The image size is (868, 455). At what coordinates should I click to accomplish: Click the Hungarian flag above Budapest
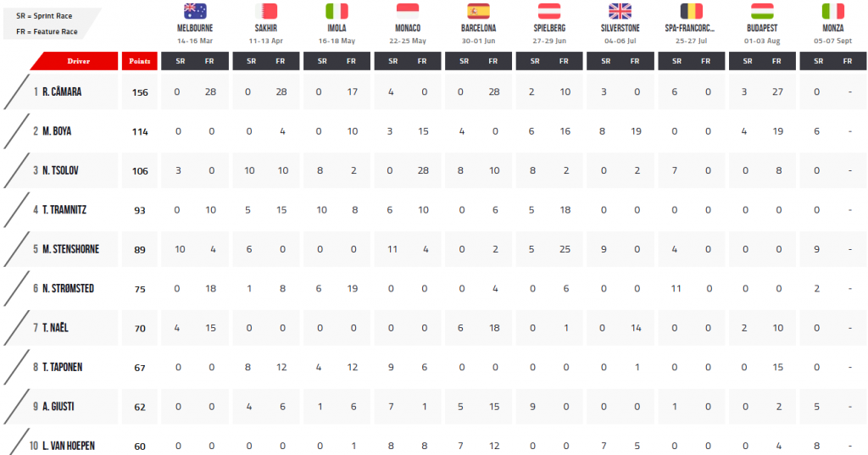(x=762, y=11)
